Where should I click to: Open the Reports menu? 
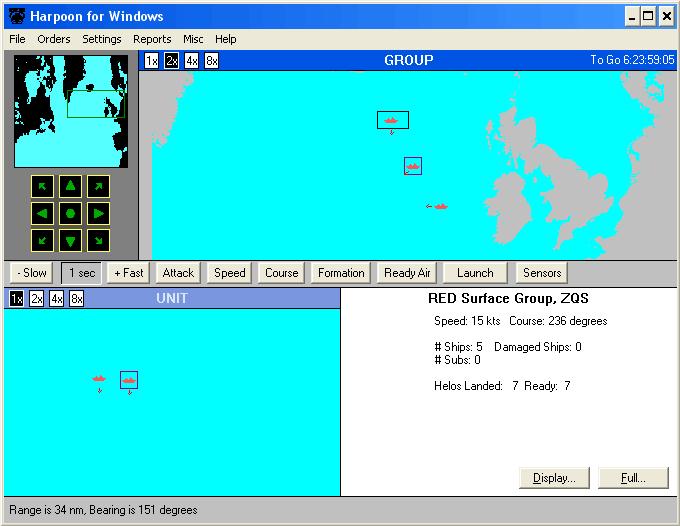(x=152, y=39)
